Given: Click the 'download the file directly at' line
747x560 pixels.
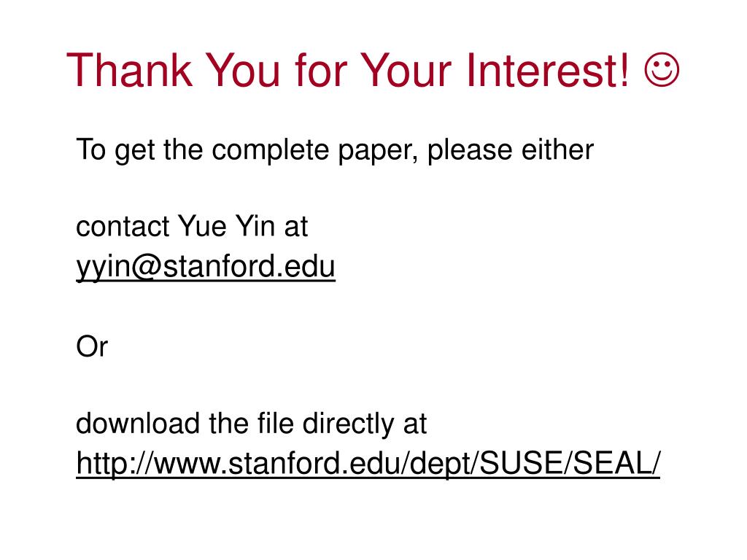Looking at the screenshot, I should (x=251, y=424).
